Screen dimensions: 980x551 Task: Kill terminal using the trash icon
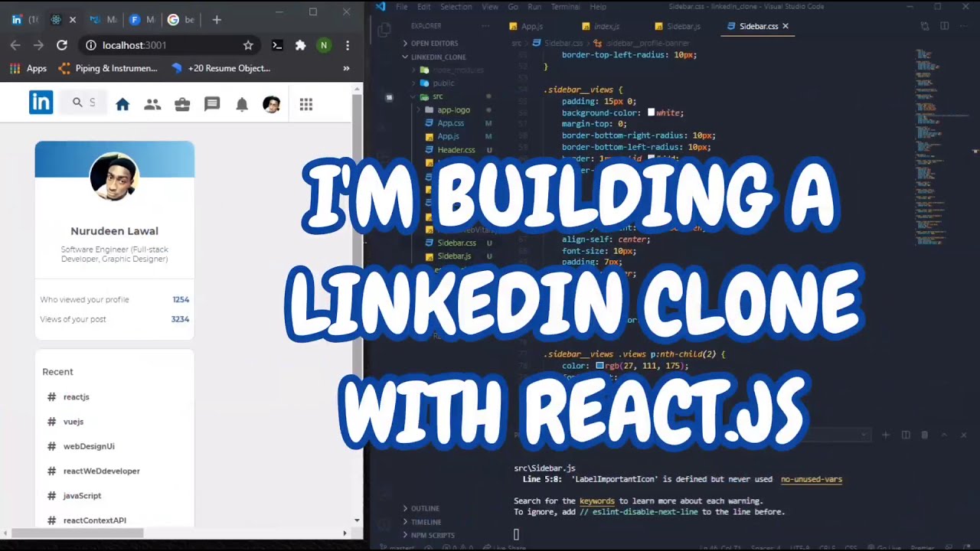925,435
